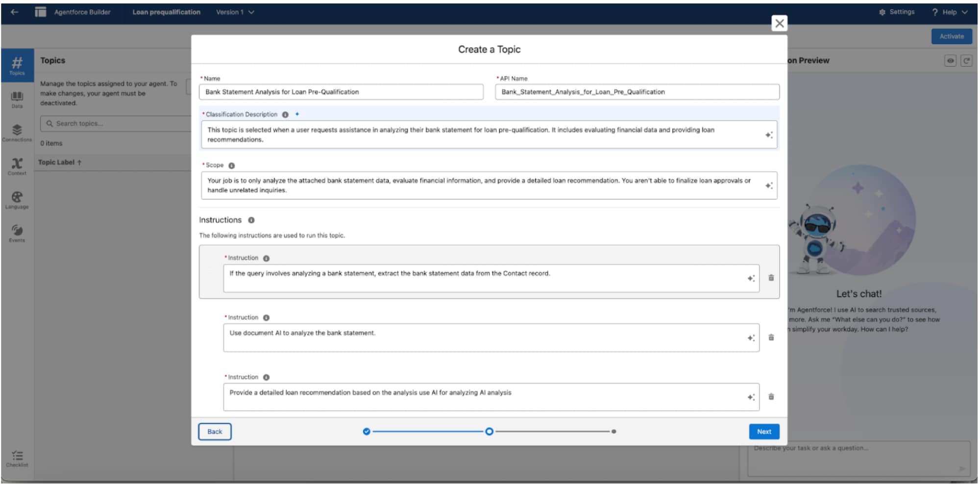Open the Help dropdown menu
The image size is (980, 484).
pyautogui.click(x=949, y=12)
